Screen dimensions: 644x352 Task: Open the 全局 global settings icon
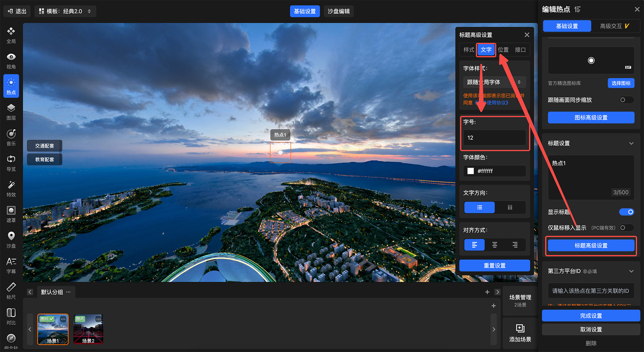coord(11,32)
